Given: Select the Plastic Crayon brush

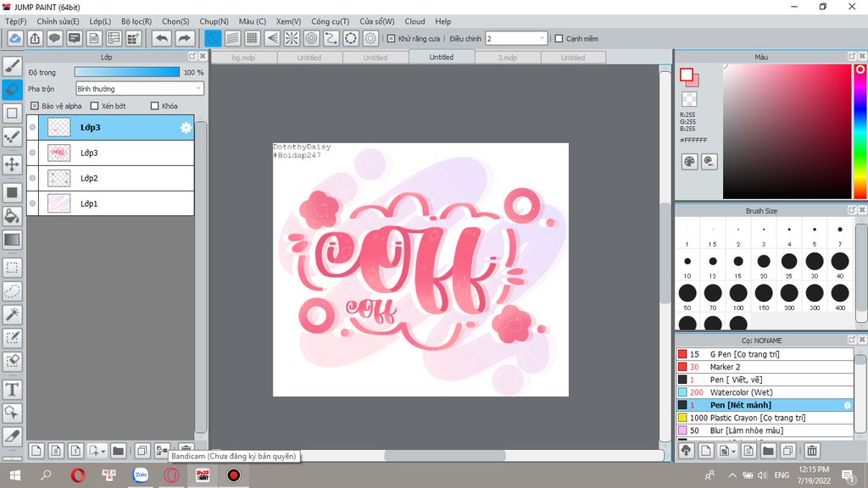Looking at the screenshot, I should 765,418.
